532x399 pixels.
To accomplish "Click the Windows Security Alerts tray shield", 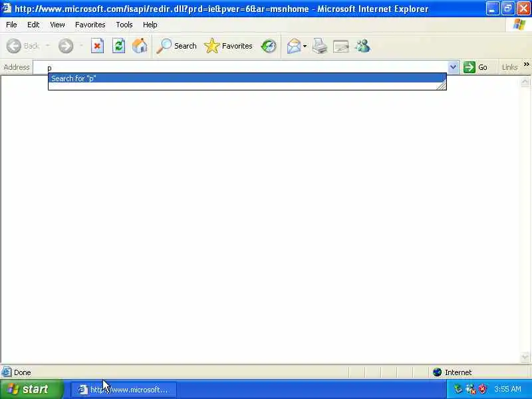I will [482, 389].
